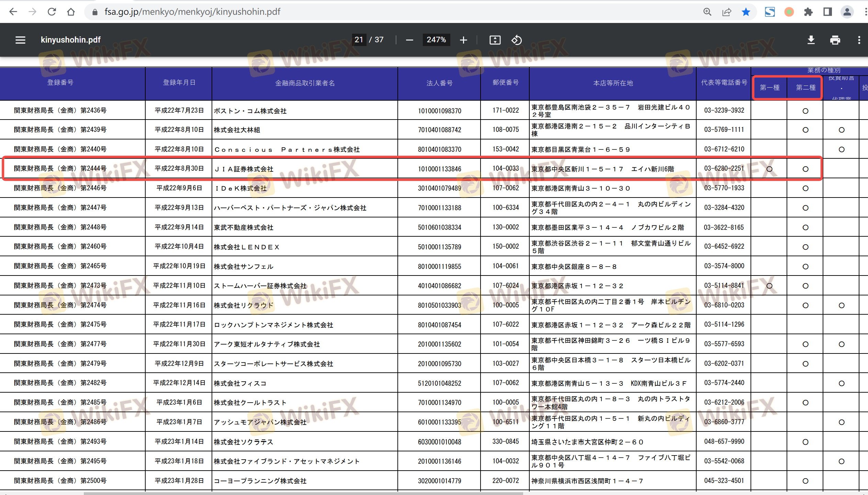
Task: Open the browser extensions puzzle icon
Action: tap(808, 12)
